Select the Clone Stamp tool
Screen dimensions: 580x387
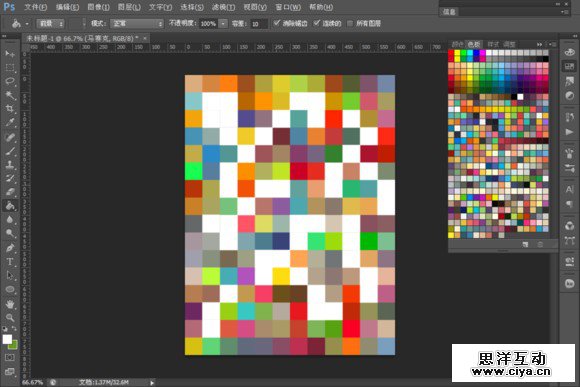pos(10,165)
